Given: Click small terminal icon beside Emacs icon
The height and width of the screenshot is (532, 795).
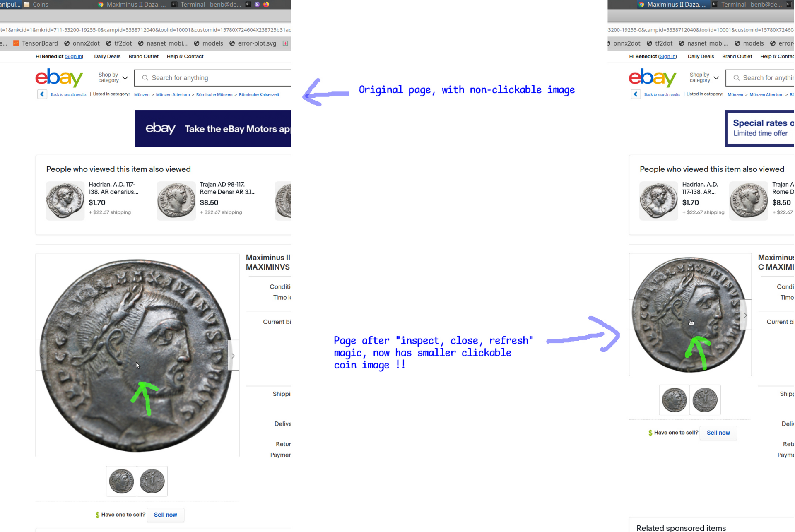Looking at the screenshot, I should [x=248, y=5].
